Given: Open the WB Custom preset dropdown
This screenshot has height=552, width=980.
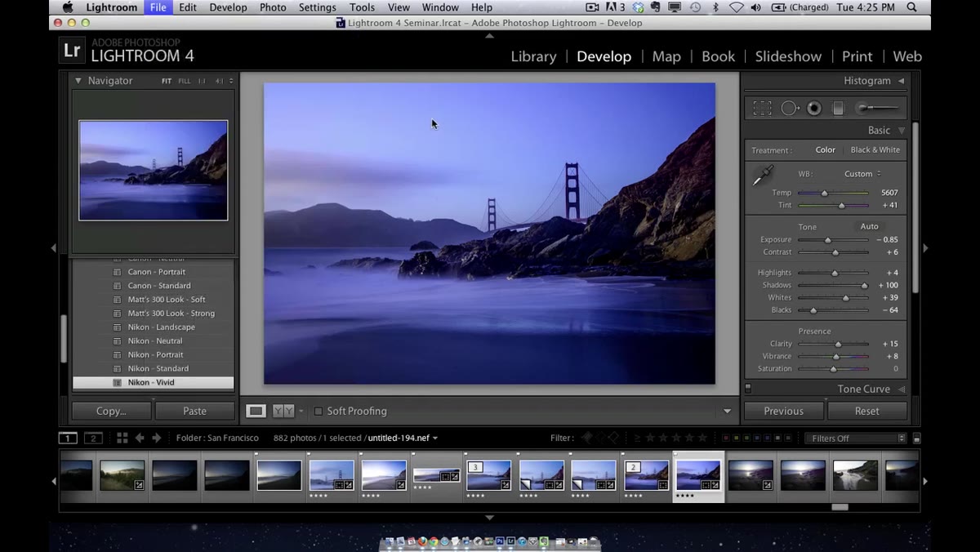Looking at the screenshot, I should tap(862, 174).
